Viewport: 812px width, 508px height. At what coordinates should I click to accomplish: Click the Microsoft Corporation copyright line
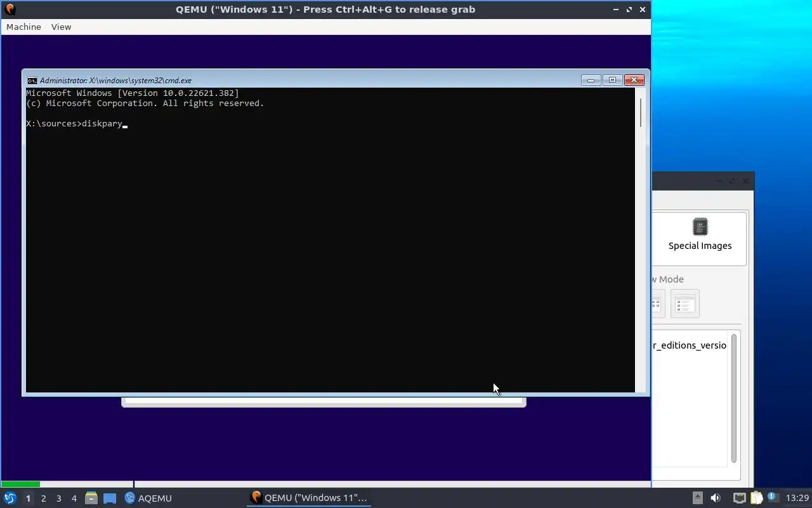click(x=145, y=103)
